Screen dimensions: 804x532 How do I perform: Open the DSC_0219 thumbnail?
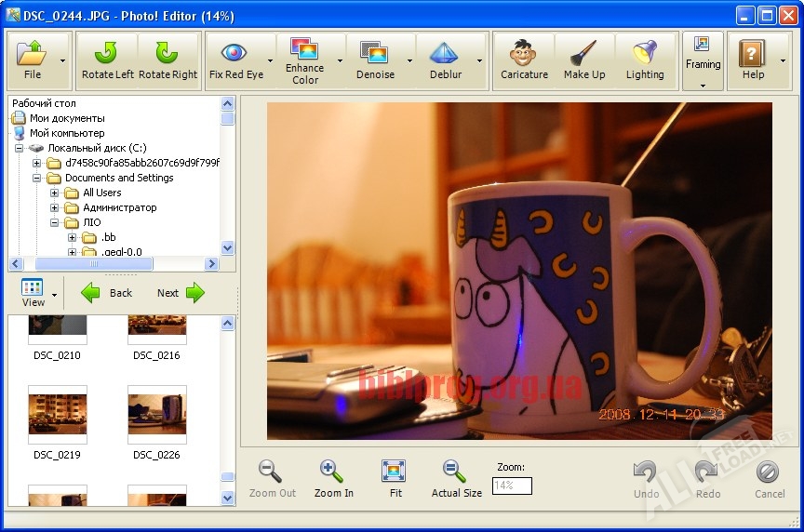57,412
